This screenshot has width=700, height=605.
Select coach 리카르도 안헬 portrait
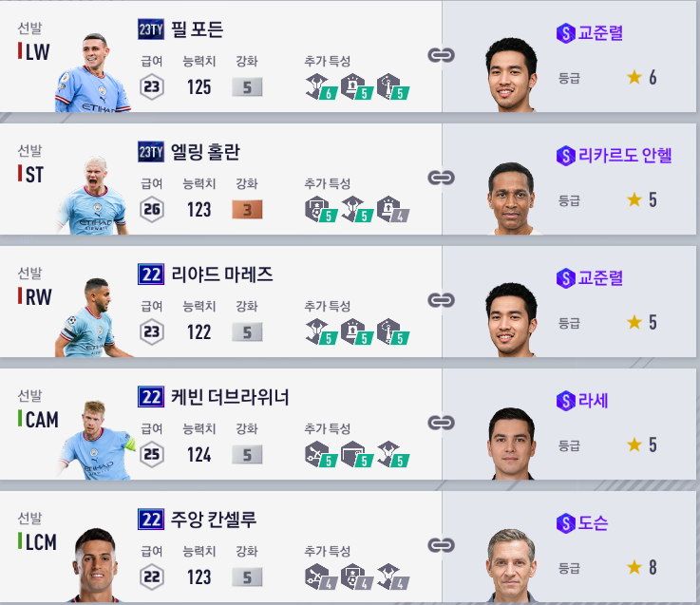pos(512,199)
